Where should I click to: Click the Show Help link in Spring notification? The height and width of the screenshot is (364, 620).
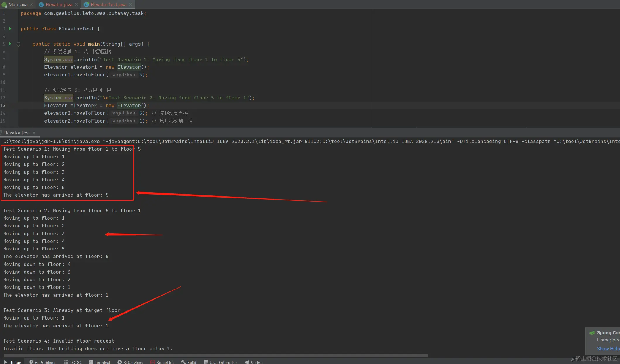(608, 348)
